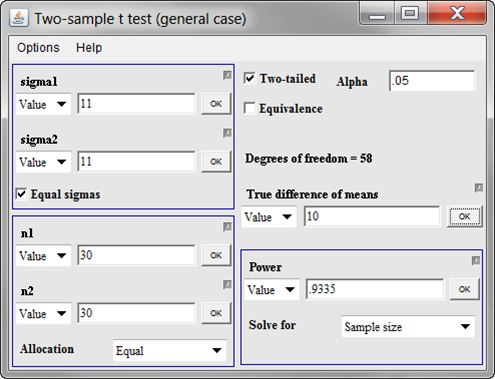Click the True difference of means field
495x379 pixels.
click(372, 217)
